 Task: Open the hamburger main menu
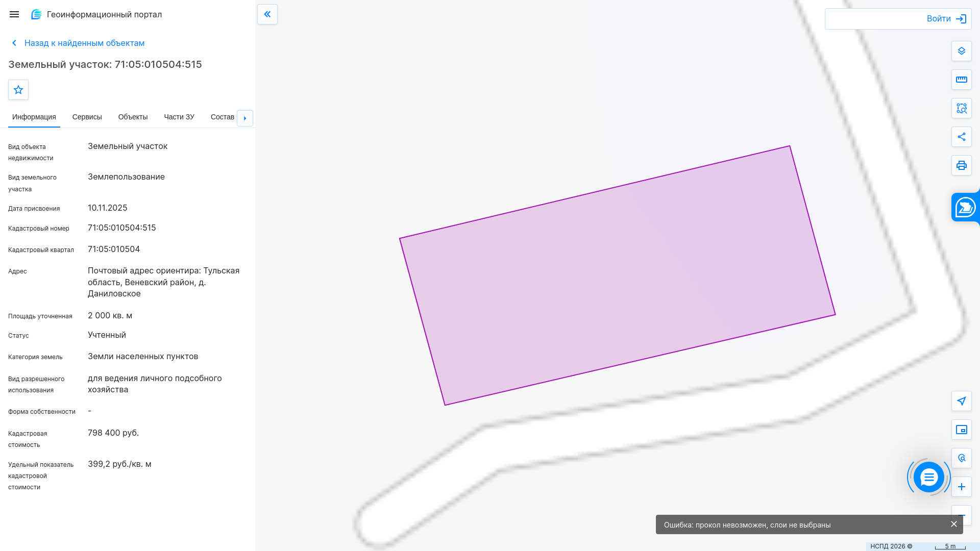14,14
